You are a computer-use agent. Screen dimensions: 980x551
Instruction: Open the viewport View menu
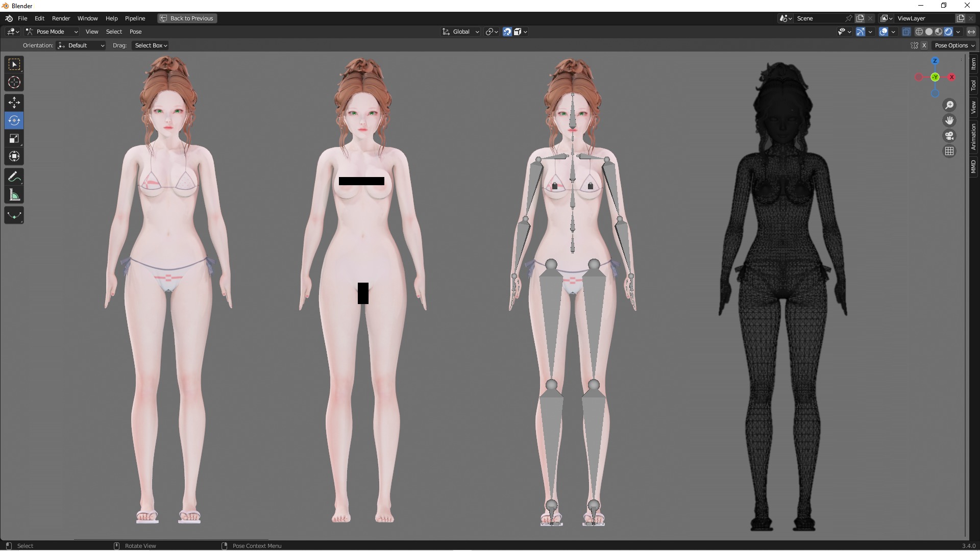92,32
